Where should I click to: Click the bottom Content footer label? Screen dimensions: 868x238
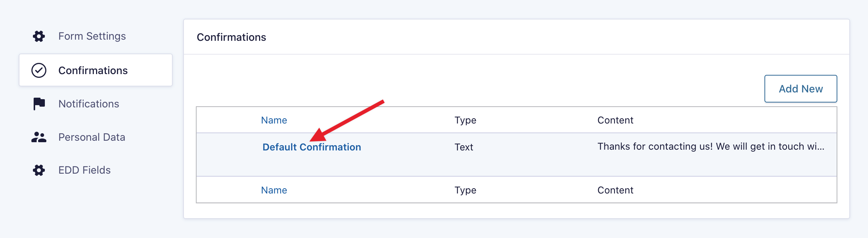(615, 190)
